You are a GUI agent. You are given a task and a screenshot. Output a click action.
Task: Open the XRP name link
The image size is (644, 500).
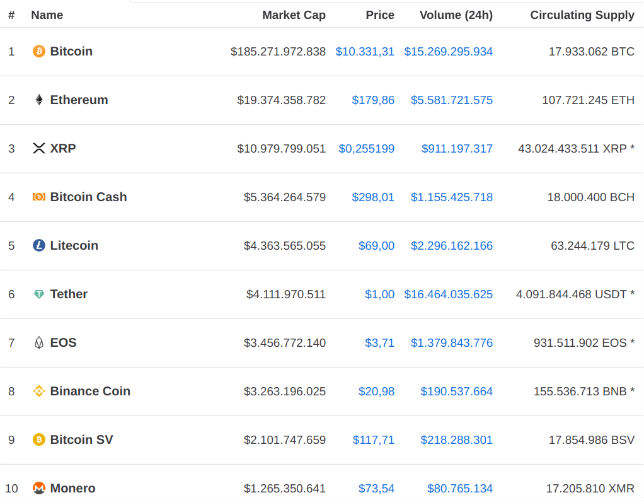point(63,148)
